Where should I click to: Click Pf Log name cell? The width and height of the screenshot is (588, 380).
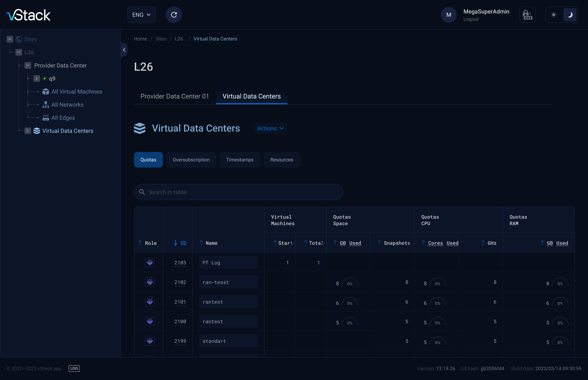229,263
